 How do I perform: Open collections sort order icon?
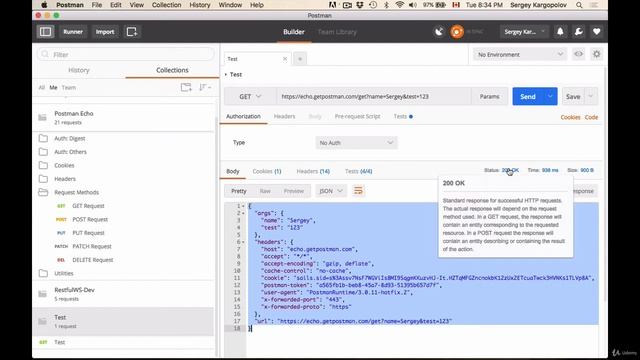point(204,87)
